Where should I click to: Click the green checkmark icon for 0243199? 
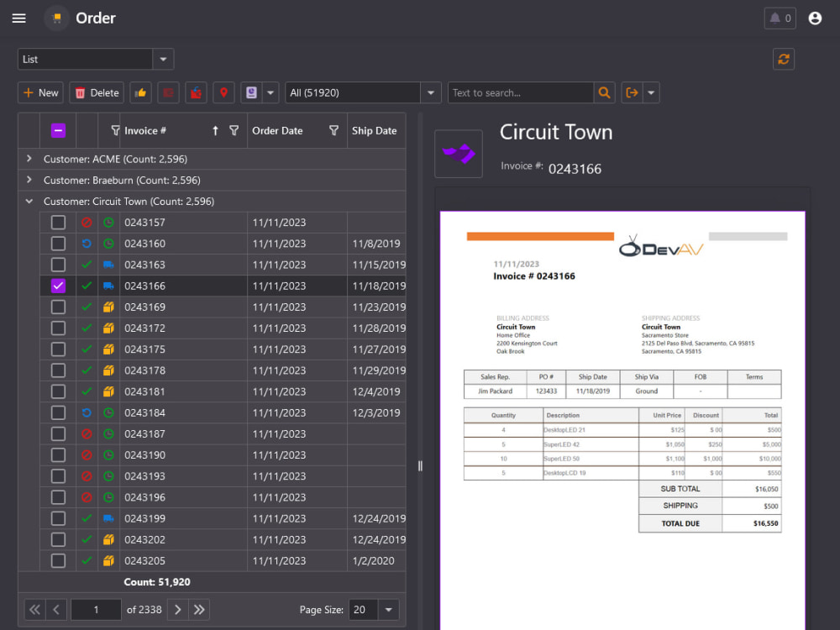point(87,518)
